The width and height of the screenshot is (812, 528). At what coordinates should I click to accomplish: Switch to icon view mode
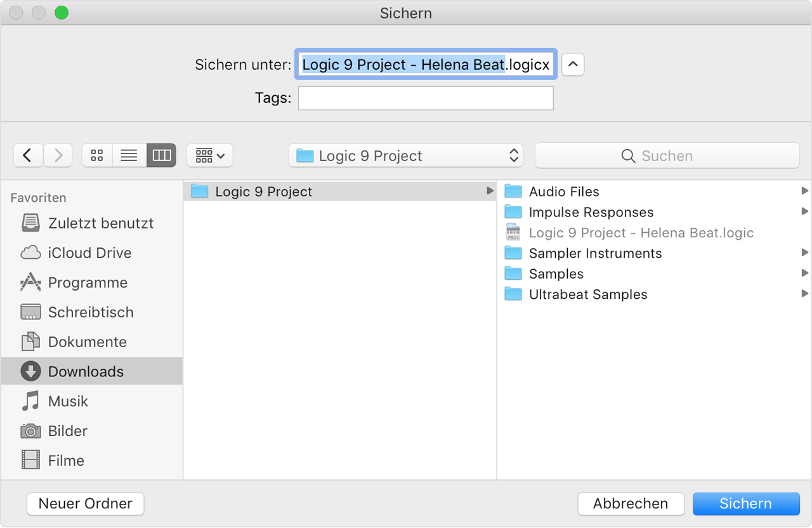(x=97, y=155)
